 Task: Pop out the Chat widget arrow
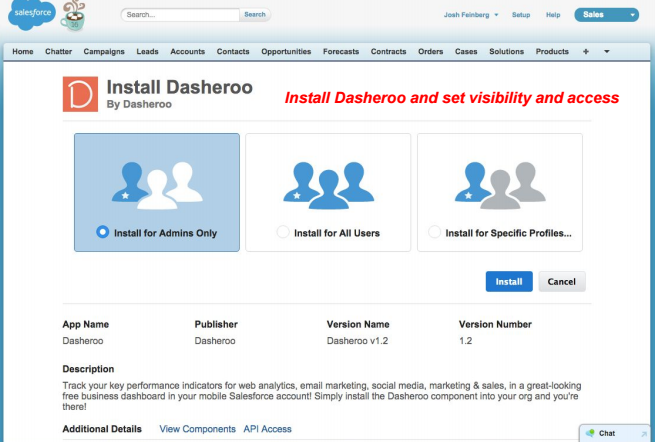click(x=644, y=434)
